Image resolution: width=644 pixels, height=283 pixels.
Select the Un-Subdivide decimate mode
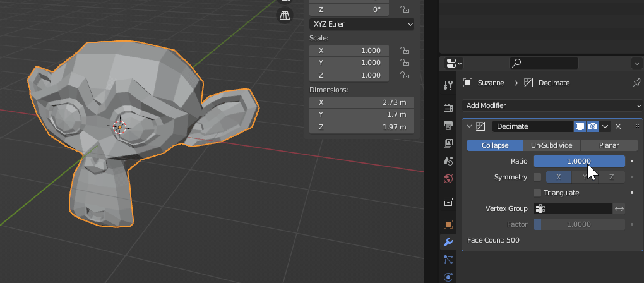click(x=552, y=145)
